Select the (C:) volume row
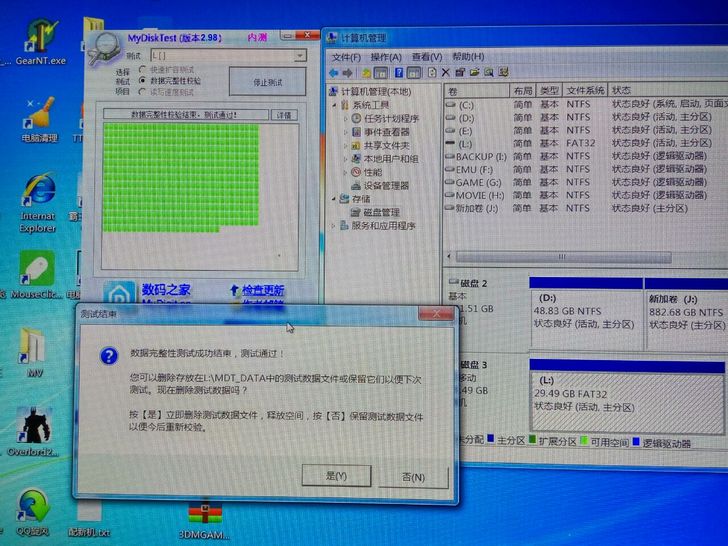Image resolution: width=728 pixels, height=546 pixels. tap(586, 104)
